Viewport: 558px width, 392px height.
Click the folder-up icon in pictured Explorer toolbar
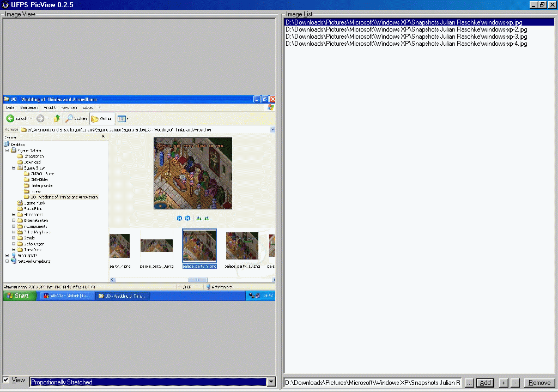click(x=56, y=118)
